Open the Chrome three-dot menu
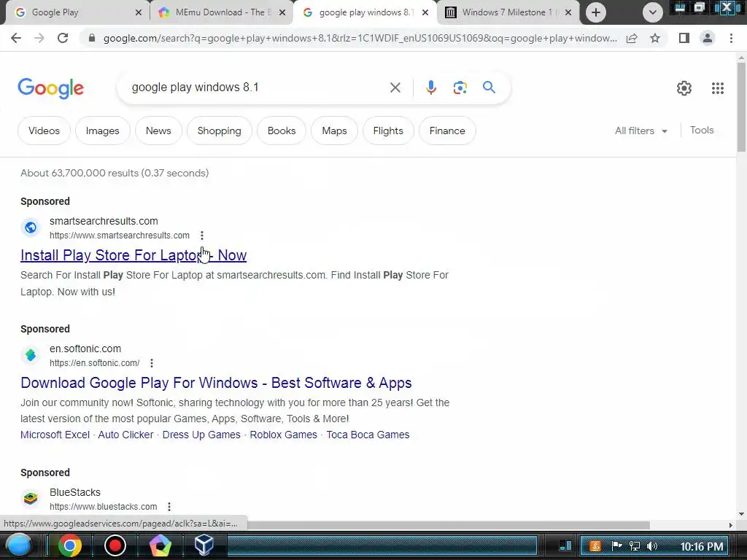The image size is (747, 560). coord(731,38)
